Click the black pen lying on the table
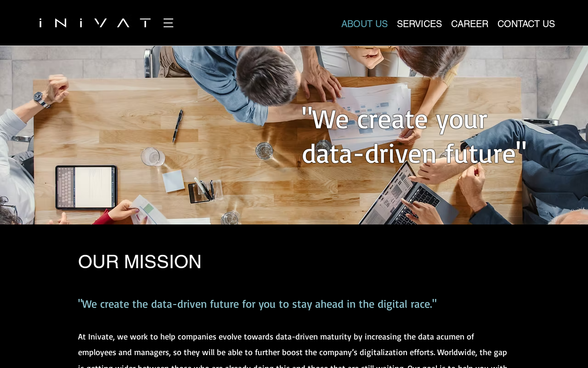Image resolution: width=588 pixels, height=368 pixels. click(178, 125)
